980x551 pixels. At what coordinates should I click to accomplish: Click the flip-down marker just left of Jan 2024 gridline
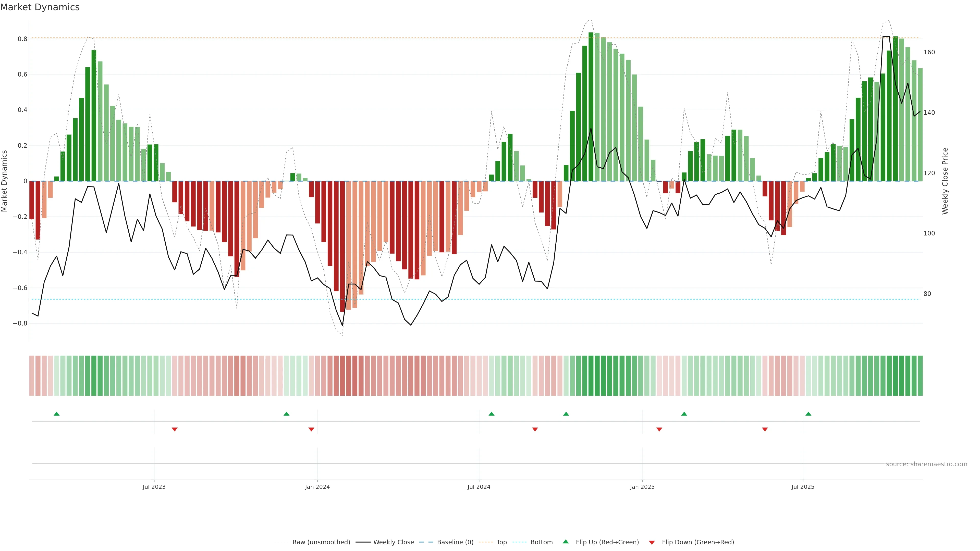311,429
